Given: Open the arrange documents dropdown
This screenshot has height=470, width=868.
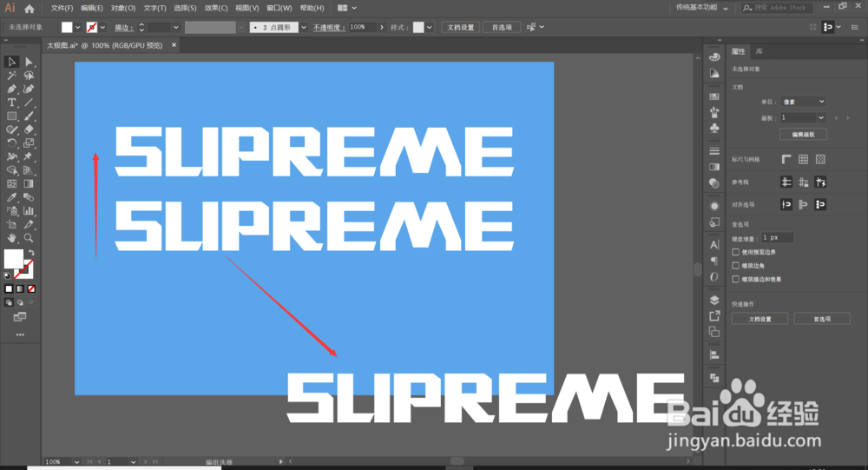Looking at the screenshot, I should 348,8.
